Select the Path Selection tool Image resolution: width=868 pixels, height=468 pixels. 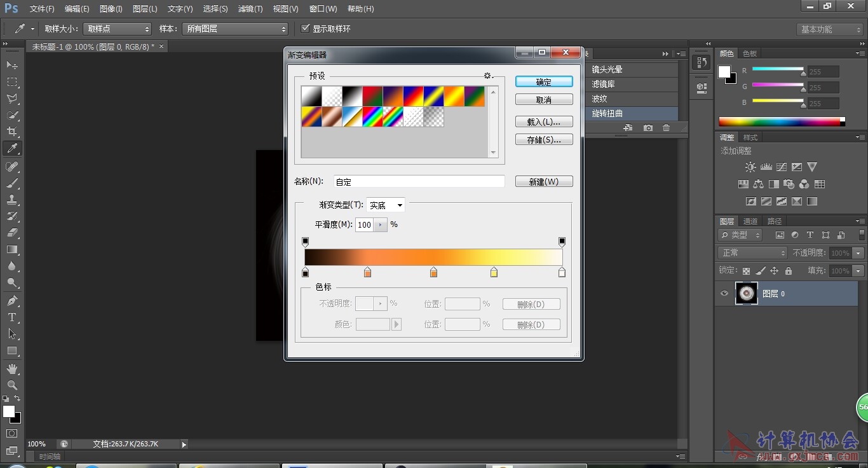tap(12, 334)
